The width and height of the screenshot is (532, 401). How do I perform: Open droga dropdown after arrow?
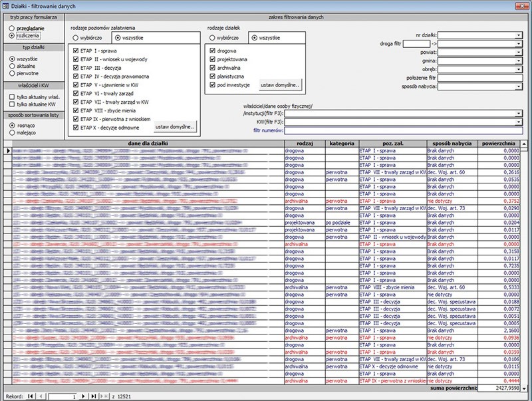519,44
